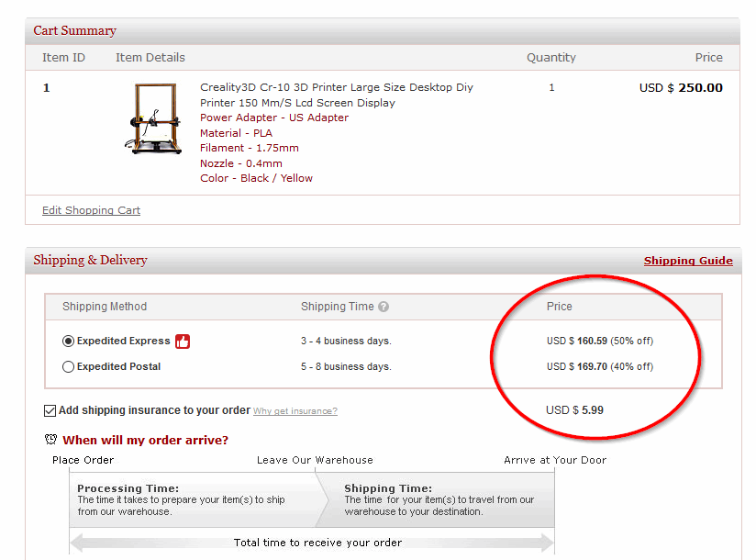The height and width of the screenshot is (560, 756).
Task: Uncheck the shipping insurance checkbox
Action: click(x=50, y=410)
